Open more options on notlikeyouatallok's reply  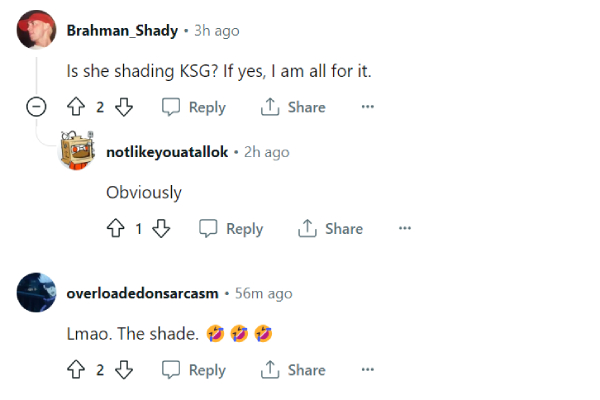[405, 229]
